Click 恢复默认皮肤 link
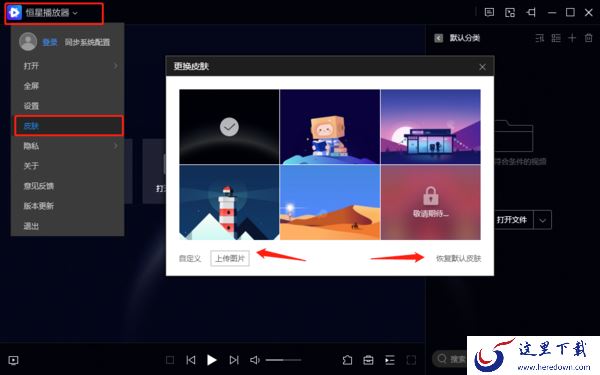The width and height of the screenshot is (600, 375). point(458,258)
